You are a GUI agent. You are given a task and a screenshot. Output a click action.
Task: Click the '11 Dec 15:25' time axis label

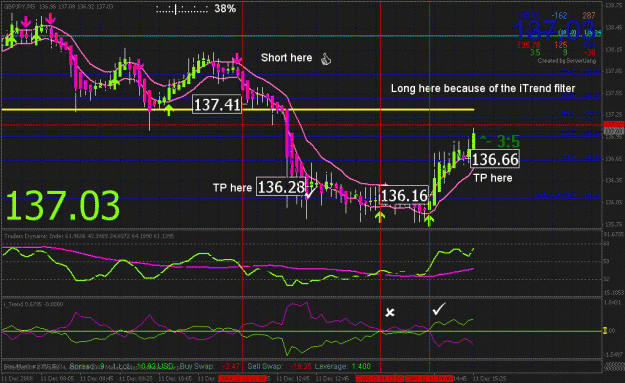pyautogui.click(x=489, y=378)
